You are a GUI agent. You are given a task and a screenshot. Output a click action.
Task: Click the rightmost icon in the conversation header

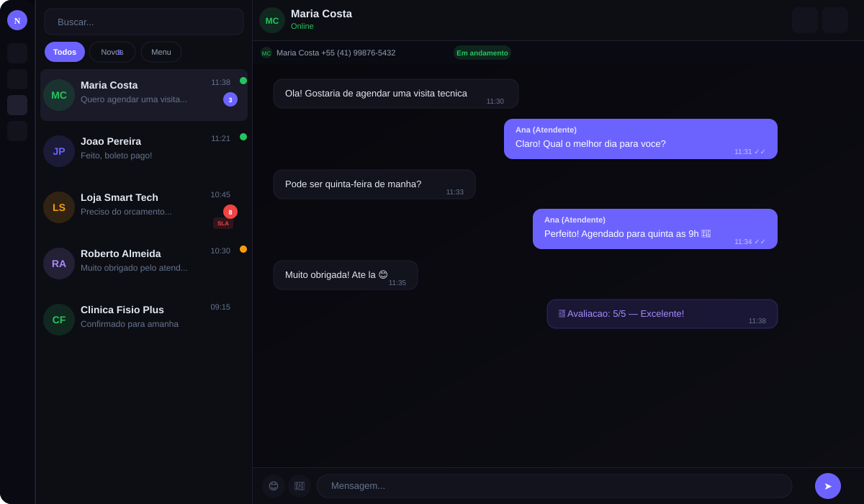point(834,20)
